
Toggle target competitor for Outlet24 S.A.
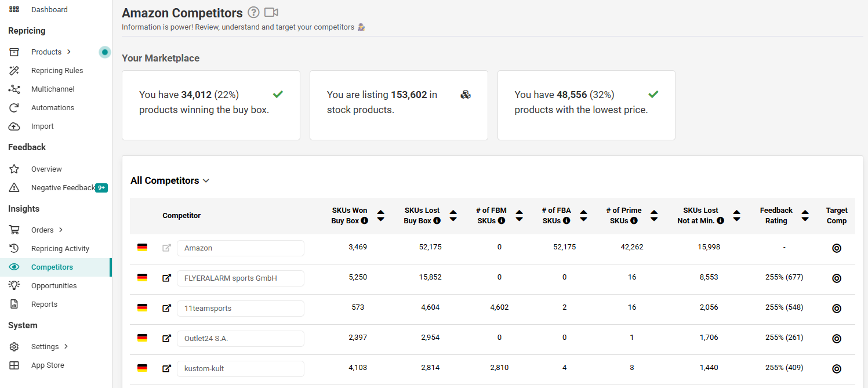coord(837,338)
